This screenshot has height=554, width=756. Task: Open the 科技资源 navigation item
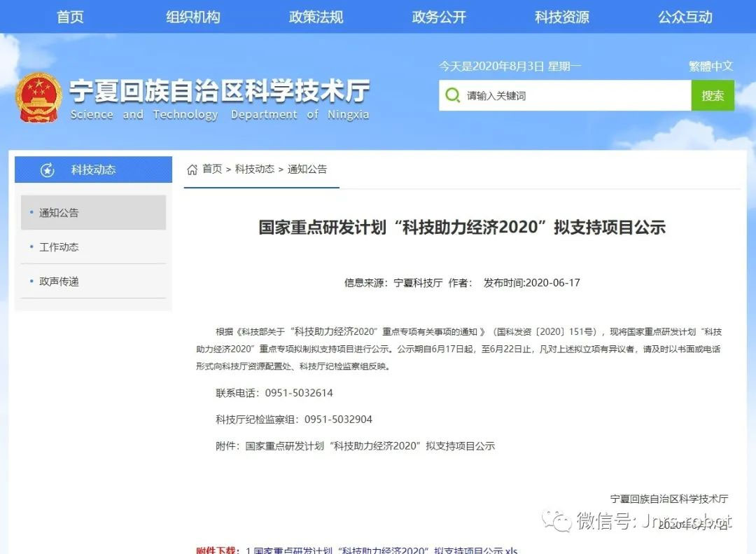click(x=562, y=17)
